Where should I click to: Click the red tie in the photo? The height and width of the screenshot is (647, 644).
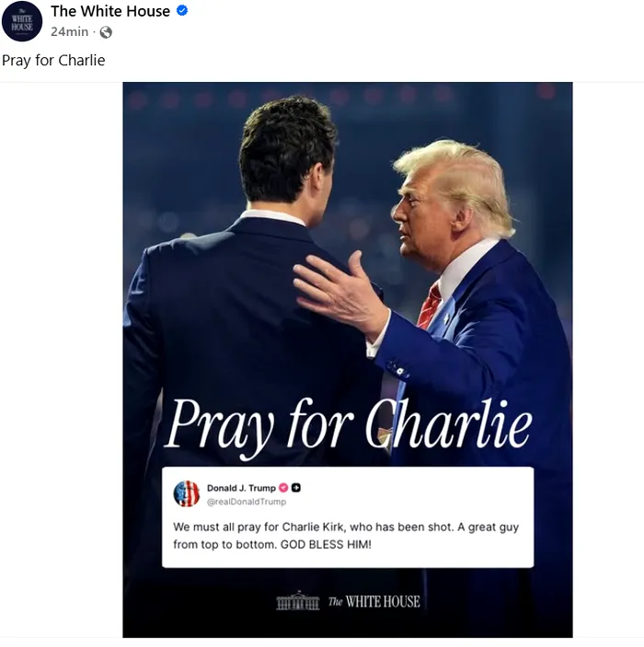[429, 306]
